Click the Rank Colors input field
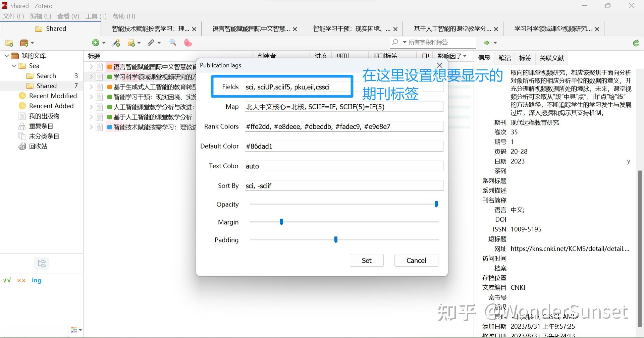Screen dimensions: 644x338 (344, 126)
